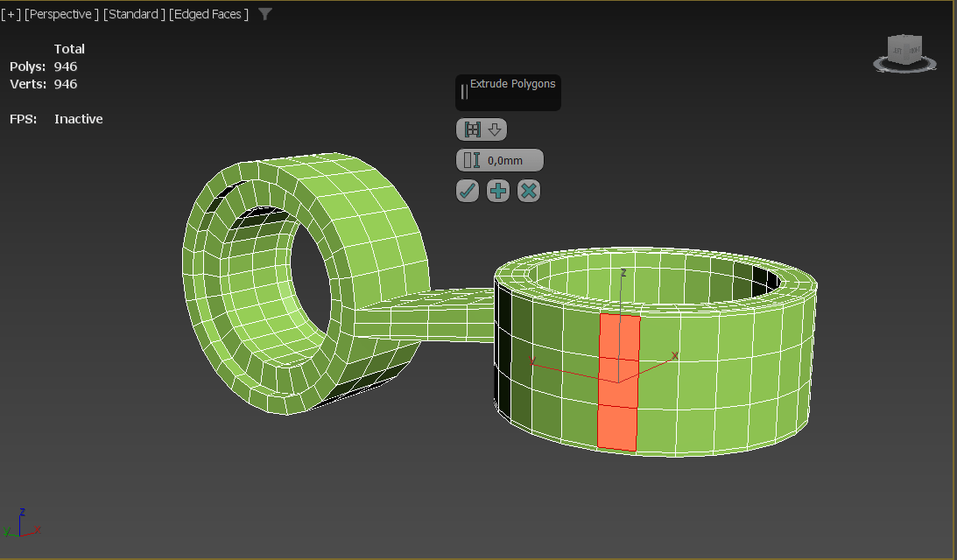
Task: Confirm the extrusion with the checkmark icon
Action: click(x=467, y=191)
